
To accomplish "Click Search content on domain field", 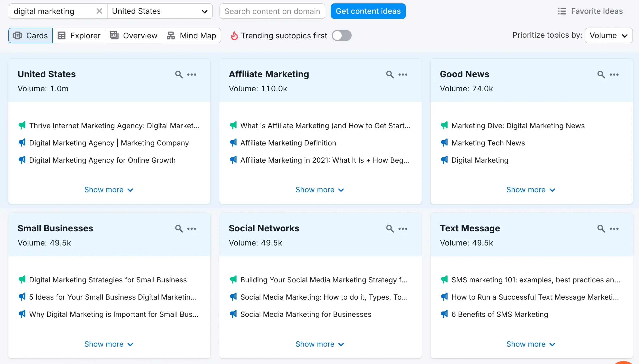I will [272, 11].
